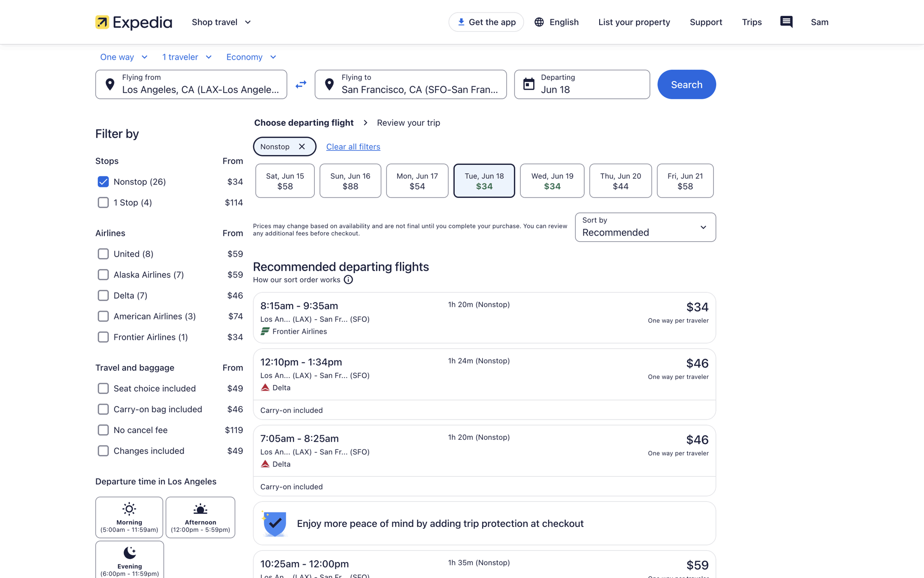Open the messages chat icon

786,22
